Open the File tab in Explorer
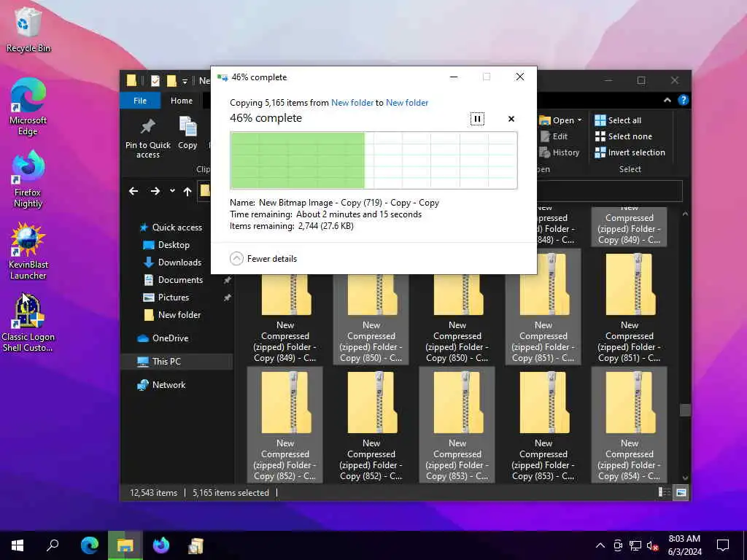Image resolution: width=747 pixels, height=560 pixels. point(140,101)
